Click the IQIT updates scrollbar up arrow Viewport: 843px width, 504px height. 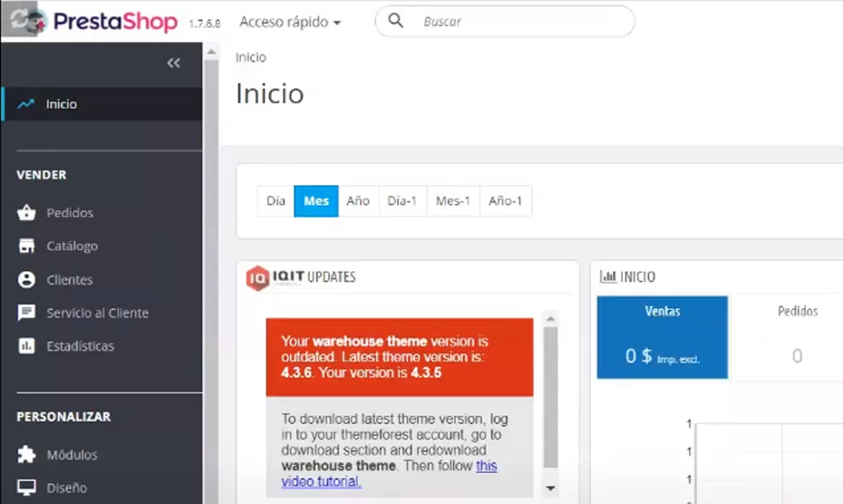coord(550,319)
